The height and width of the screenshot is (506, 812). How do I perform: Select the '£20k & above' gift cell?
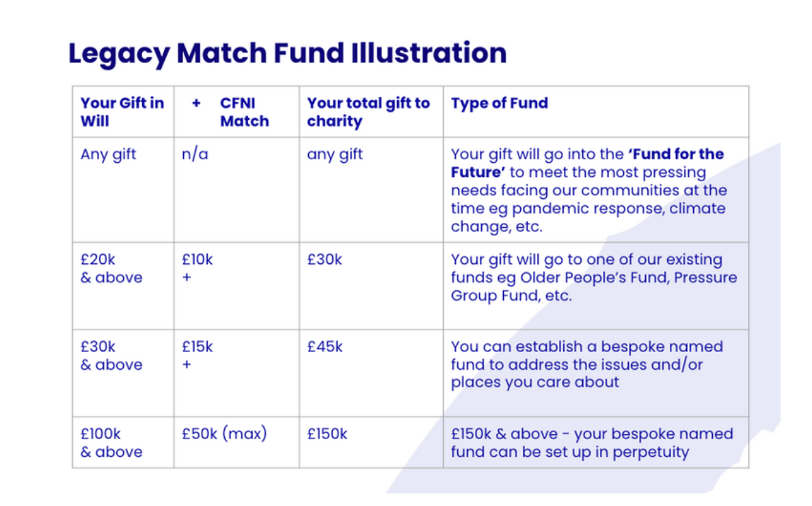[x=111, y=269]
